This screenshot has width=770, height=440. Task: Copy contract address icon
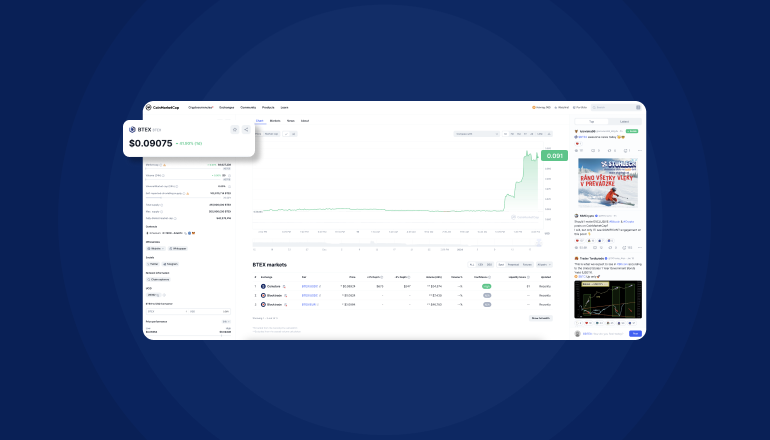pos(185,233)
